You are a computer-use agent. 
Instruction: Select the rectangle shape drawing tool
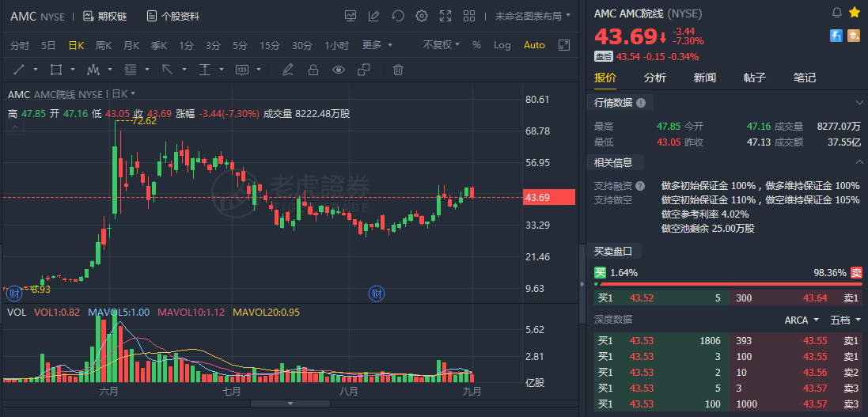(x=56, y=70)
